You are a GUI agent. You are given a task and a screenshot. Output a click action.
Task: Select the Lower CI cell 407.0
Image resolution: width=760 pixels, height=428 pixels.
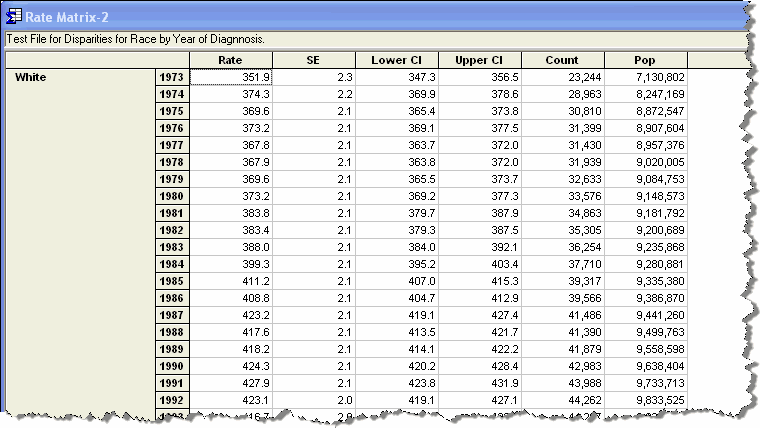tap(396, 281)
